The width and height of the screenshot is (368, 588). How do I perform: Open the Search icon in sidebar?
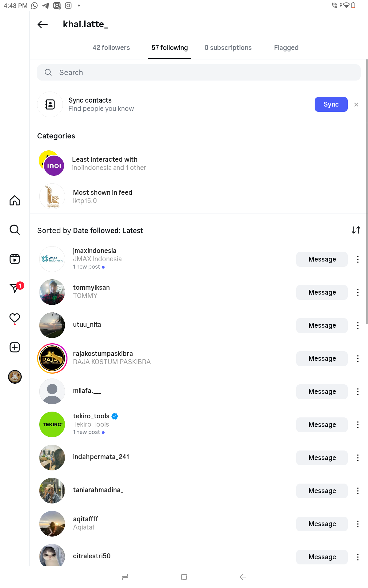(x=15, y=230)
